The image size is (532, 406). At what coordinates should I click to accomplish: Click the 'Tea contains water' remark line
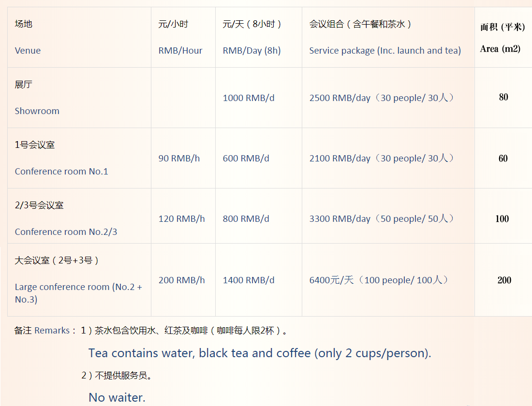[260, 353]
